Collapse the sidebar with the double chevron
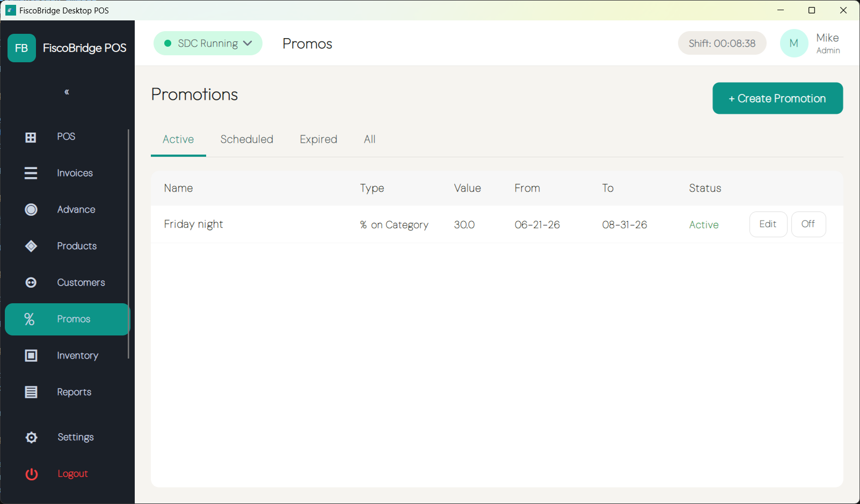Image resolution: width=860 pixels, height=504 pixels. [67, 92]
